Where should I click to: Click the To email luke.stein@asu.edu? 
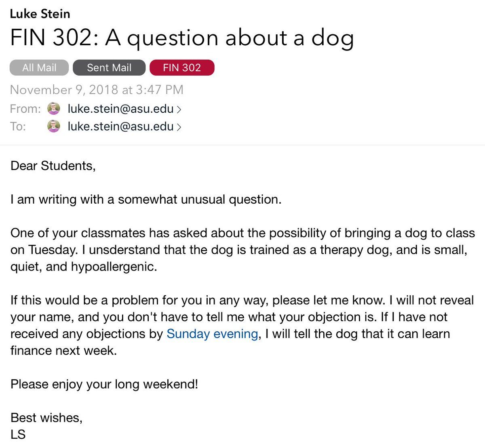tap(120, 127)
